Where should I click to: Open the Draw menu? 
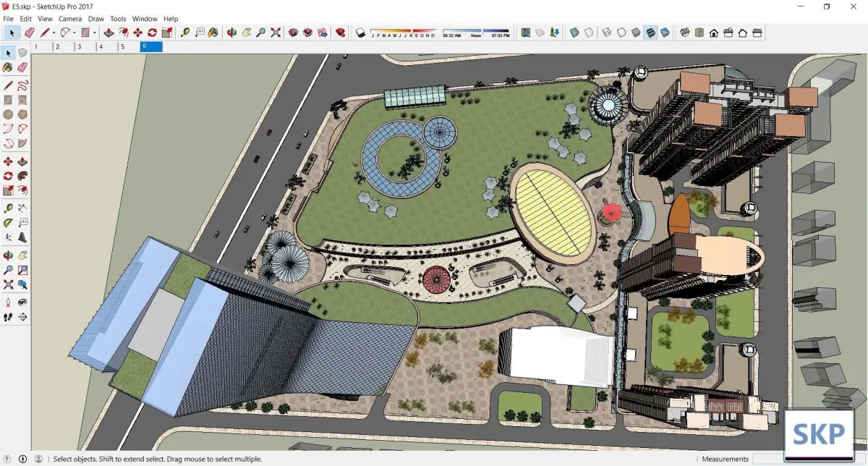pos(96,19)
